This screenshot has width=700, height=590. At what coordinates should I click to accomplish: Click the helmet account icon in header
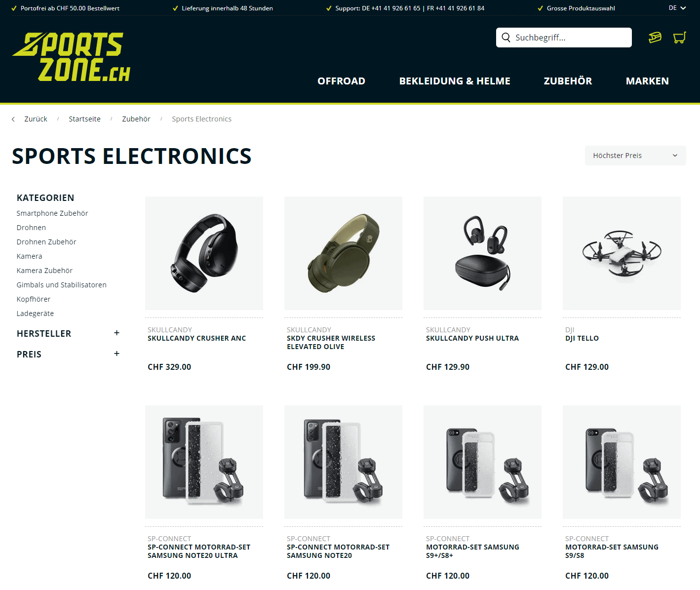tap(655, 38)
